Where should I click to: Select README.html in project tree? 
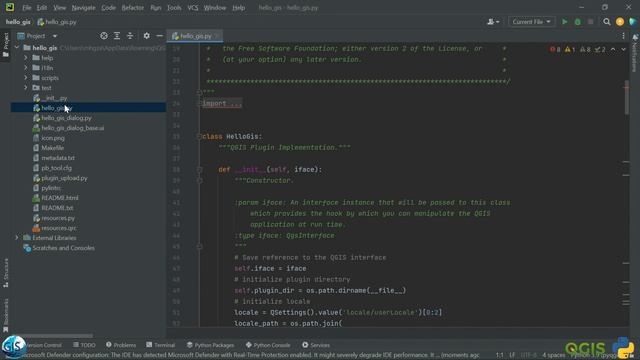[60, 198]
